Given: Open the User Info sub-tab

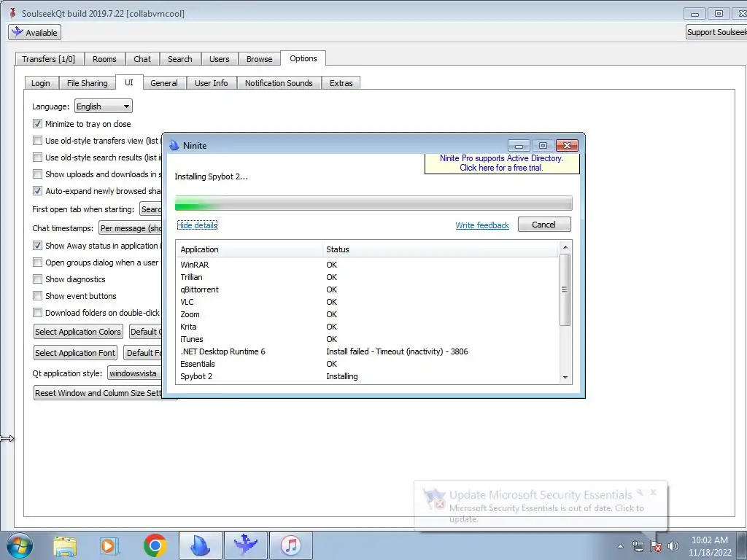Looking at the screenshot, I should 211,83.
